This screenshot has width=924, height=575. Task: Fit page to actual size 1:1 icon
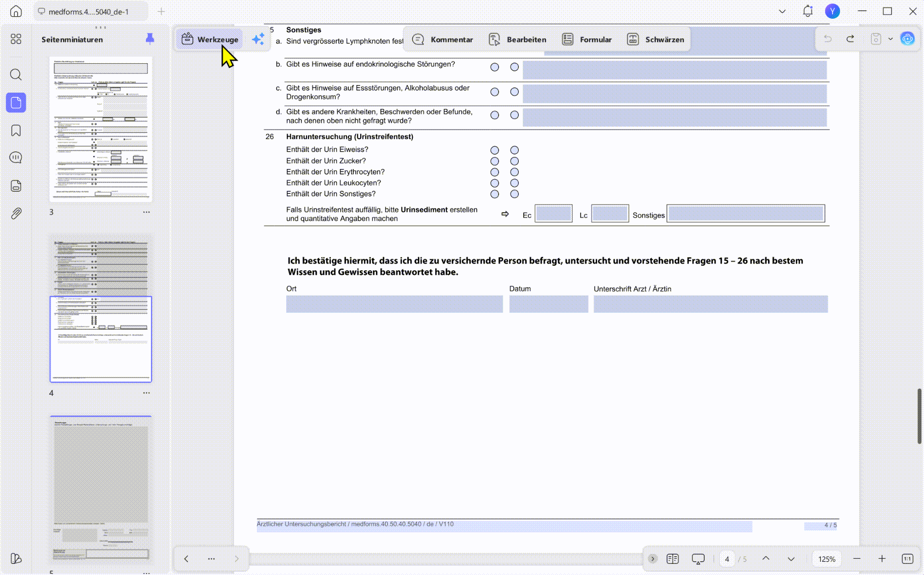[x=907, y=559]
